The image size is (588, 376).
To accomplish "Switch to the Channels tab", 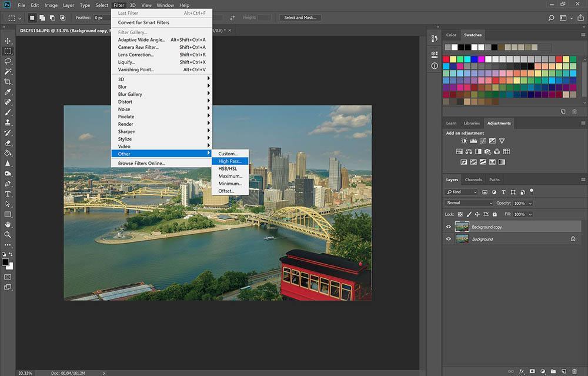I will click(x=473, y=179).
